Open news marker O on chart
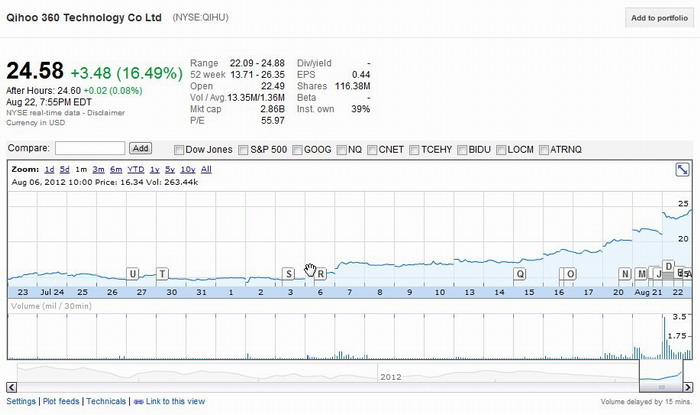This screenshot has height=415, width=700. 571,273
